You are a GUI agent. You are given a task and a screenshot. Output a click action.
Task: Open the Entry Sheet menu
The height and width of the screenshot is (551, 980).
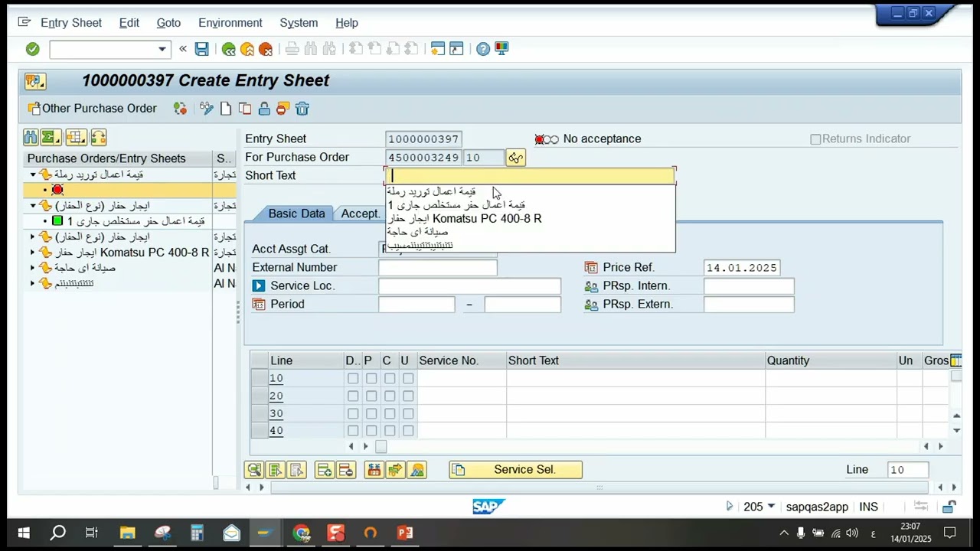point(70,23)
